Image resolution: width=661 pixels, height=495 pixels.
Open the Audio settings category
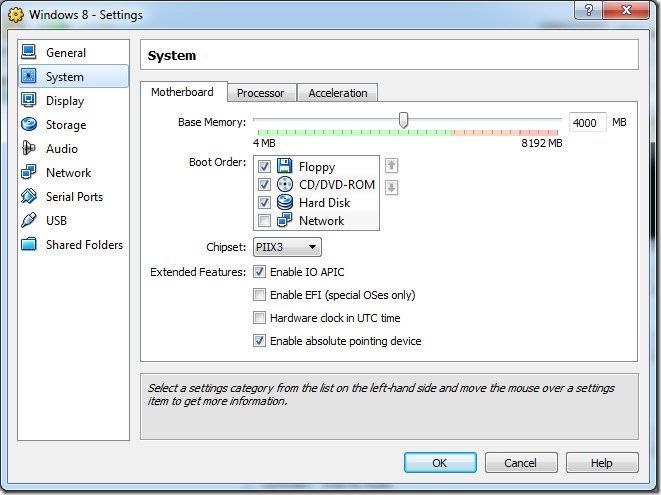pyautogui.click(x=73, y=148)
